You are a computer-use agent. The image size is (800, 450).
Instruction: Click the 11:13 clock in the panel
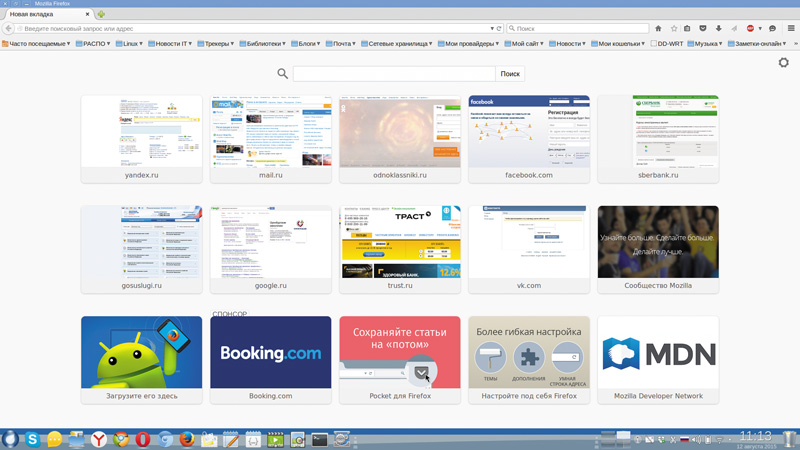756,436
